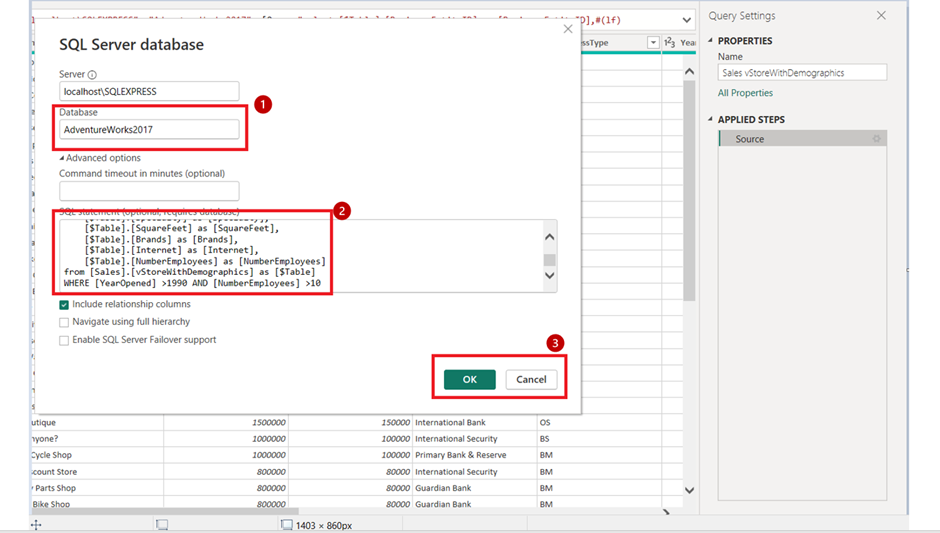Screen dimensions: 940x533
Task: Enable Navigate using full hierarchy
Action: pyautogui.click(x=64, y=322)
